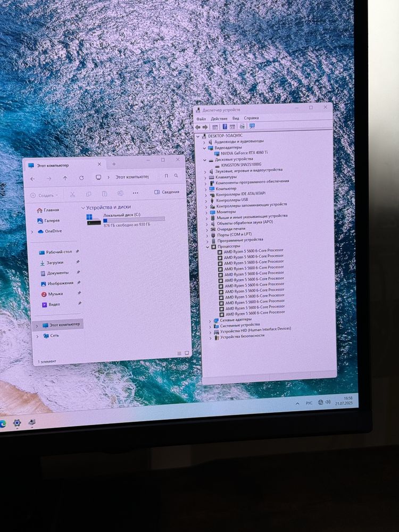This screenshot has height=532, width=399.
Task: Collapse the Устройства и диски group
Action: (x=83, y=207)
